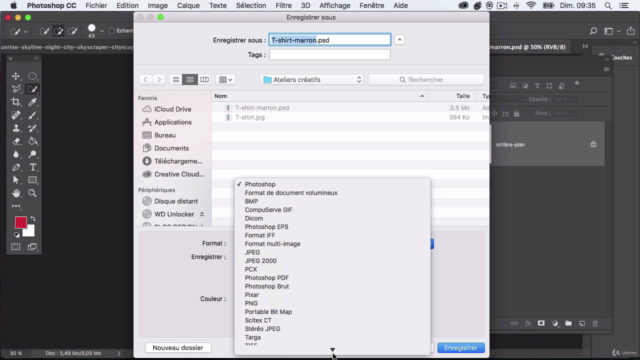Open Spotlight search in the menu bar

pyautogui.click(x=608, y=5)
